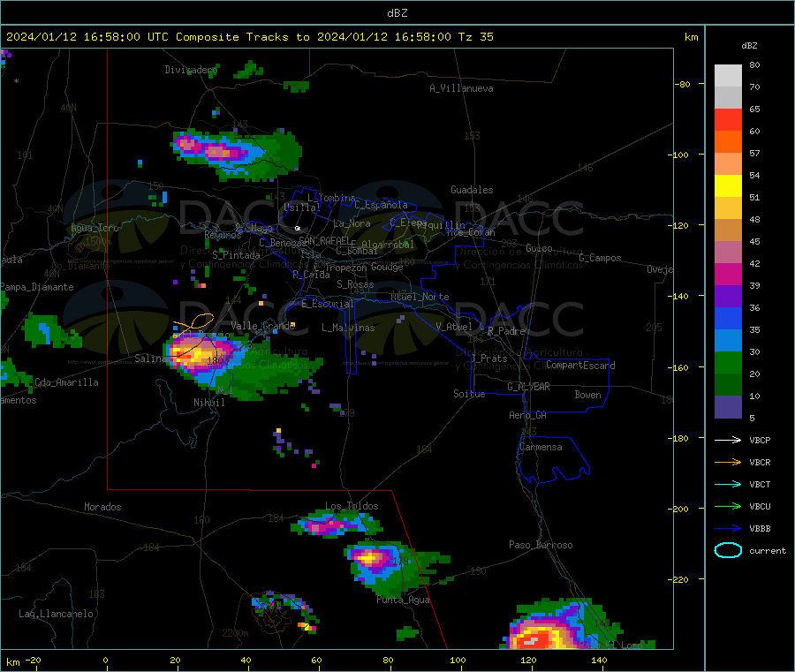Screen dimensions: 795x672
Task: Click the 'VBCP' legend label
Action: coord(760,440)
